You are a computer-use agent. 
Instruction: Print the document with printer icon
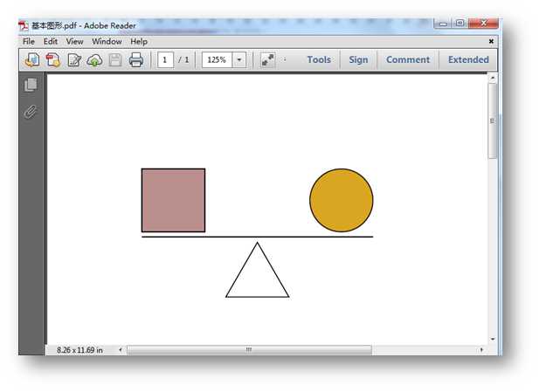point(136,59)
